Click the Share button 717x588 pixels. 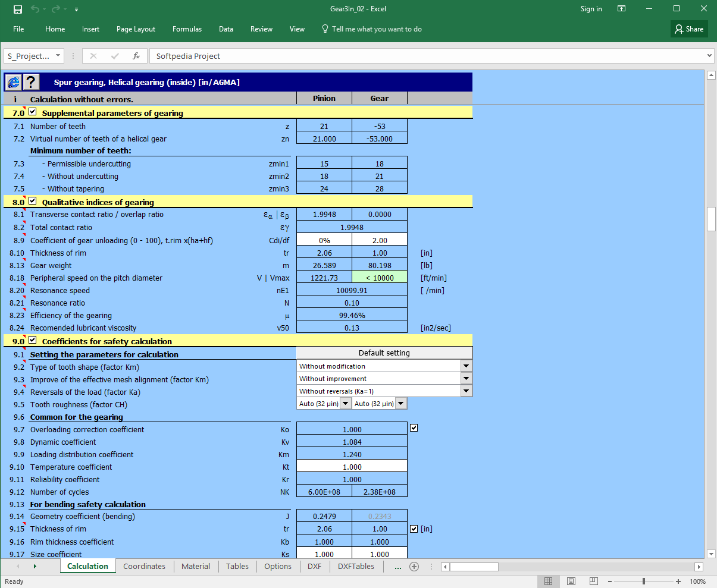(689, 28)
